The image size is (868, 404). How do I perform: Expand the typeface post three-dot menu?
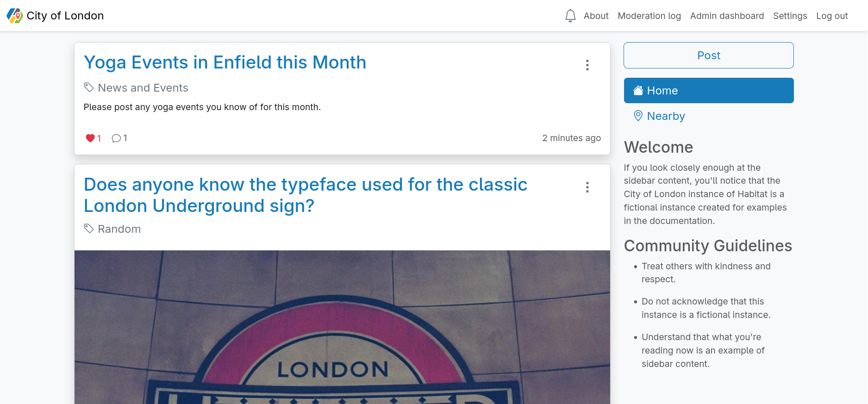click(587, 187)
